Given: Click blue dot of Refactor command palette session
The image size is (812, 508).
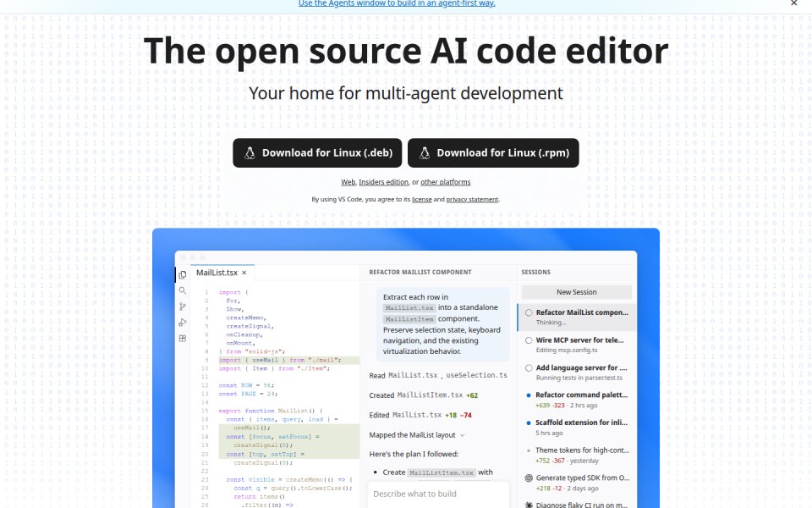Looking at the screenshot, I should pyautogui.click(x=528, y=395).
